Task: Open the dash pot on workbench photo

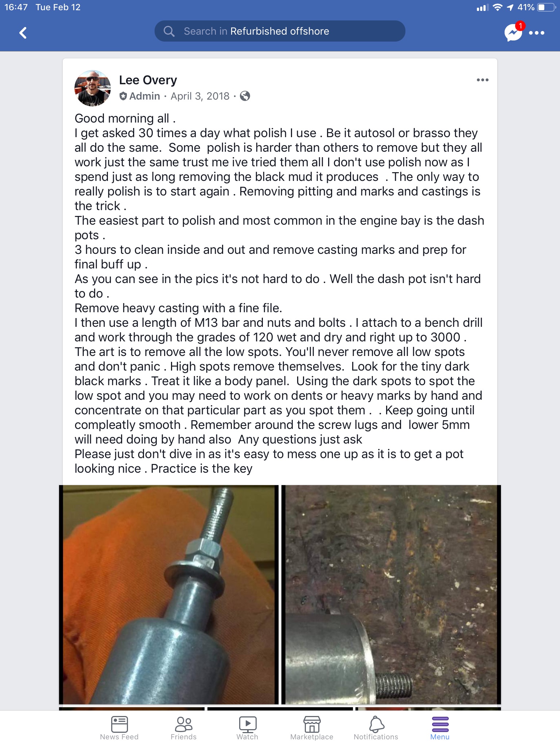Action: 391,595
